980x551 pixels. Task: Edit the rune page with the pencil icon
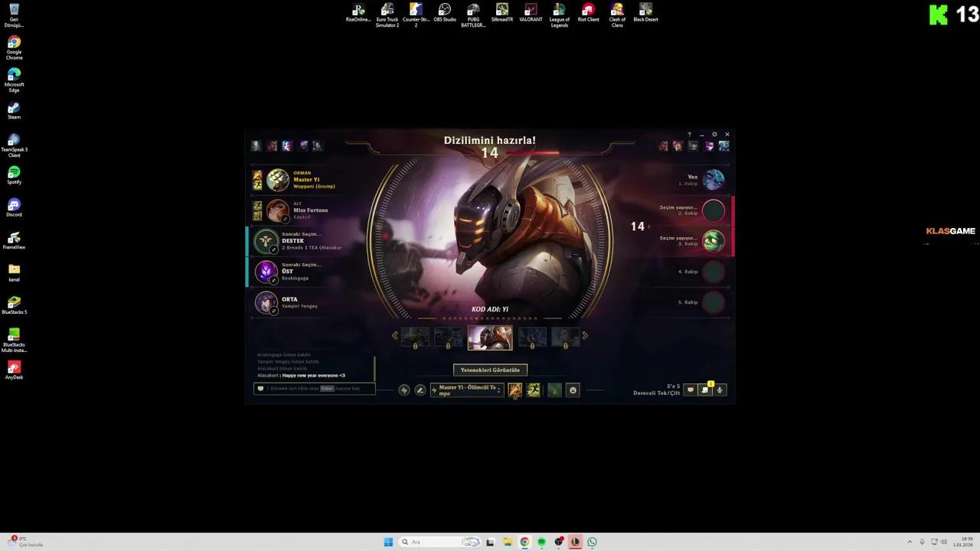pos(420,390)
